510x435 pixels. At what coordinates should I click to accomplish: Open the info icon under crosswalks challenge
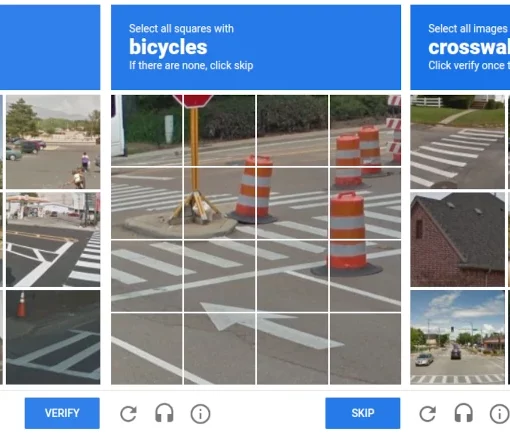point(500,414)
